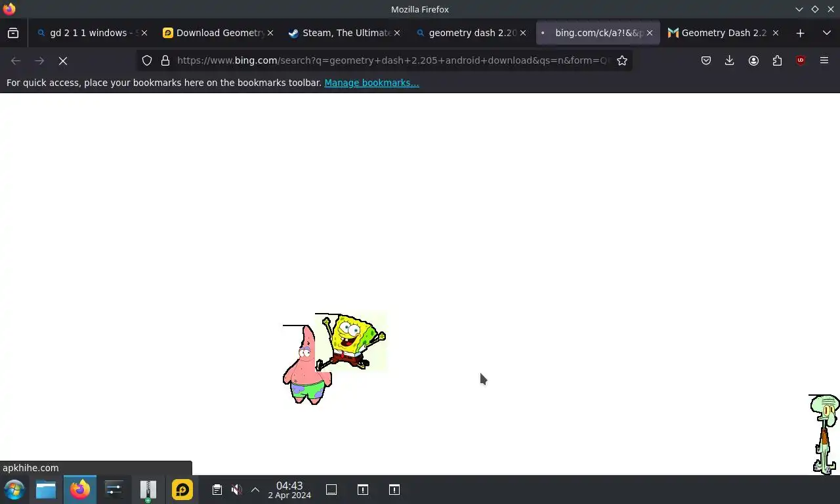The image size is (840, 504).
Task: Open the Firefox View icon
Action: pyautogui.click(x=13, y=33)
